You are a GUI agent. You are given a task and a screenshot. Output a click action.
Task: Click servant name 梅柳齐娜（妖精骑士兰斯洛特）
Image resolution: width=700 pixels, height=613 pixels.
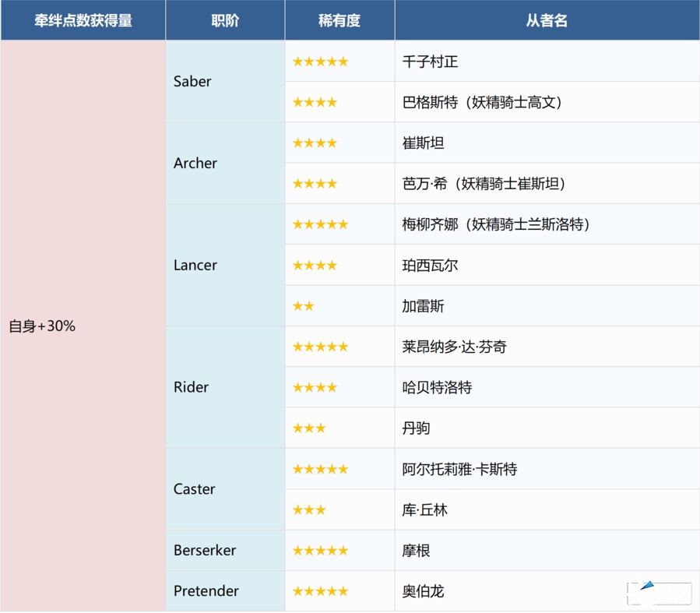[496, 224]
